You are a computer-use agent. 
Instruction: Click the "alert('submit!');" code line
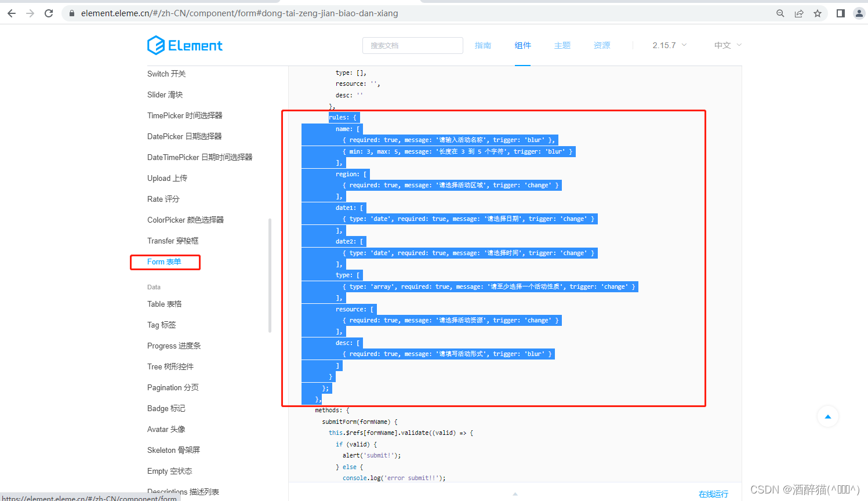click(x=372, y=455)
